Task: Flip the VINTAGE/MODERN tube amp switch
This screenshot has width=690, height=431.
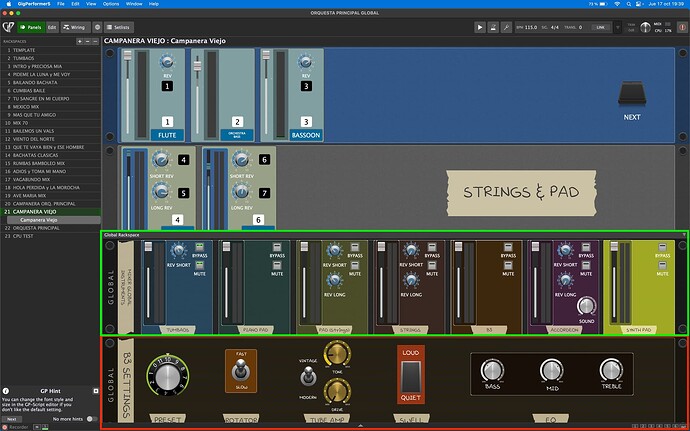Action: (x=308, y=378)
